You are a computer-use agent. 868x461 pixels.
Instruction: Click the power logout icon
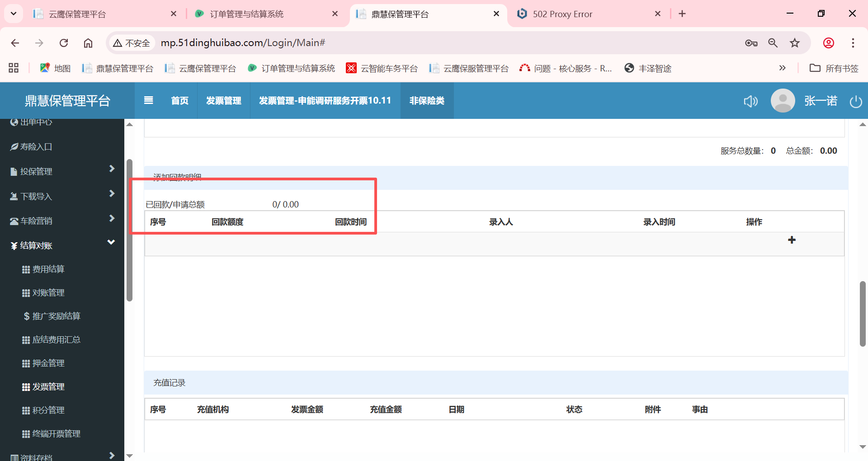[x=855, y=101]
